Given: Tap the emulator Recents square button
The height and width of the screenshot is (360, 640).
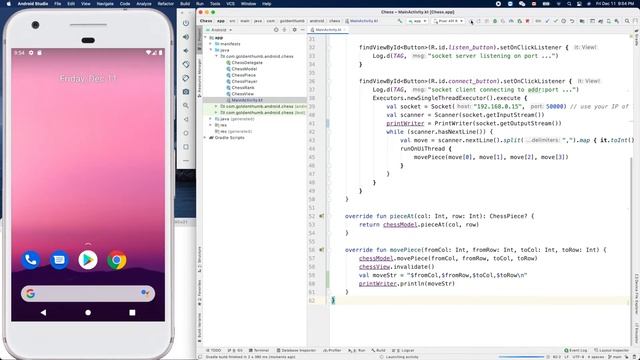Looking at the screenshot, I should 132,312.
